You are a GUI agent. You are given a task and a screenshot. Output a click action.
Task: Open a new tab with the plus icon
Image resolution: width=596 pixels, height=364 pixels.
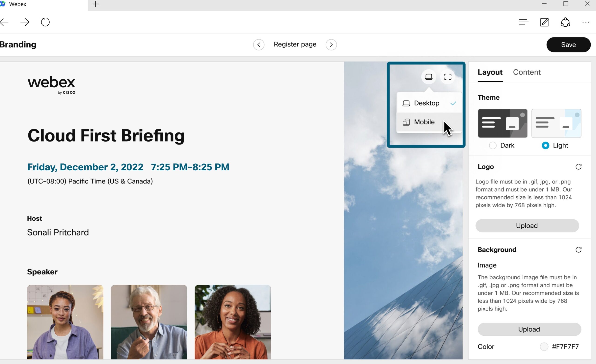[95, 4]
